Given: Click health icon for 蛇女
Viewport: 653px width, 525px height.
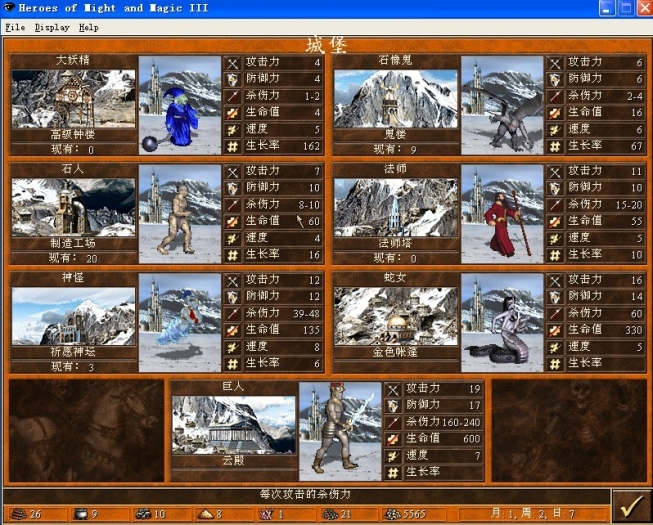Looking at the screenshot, I should coord(555,330).
